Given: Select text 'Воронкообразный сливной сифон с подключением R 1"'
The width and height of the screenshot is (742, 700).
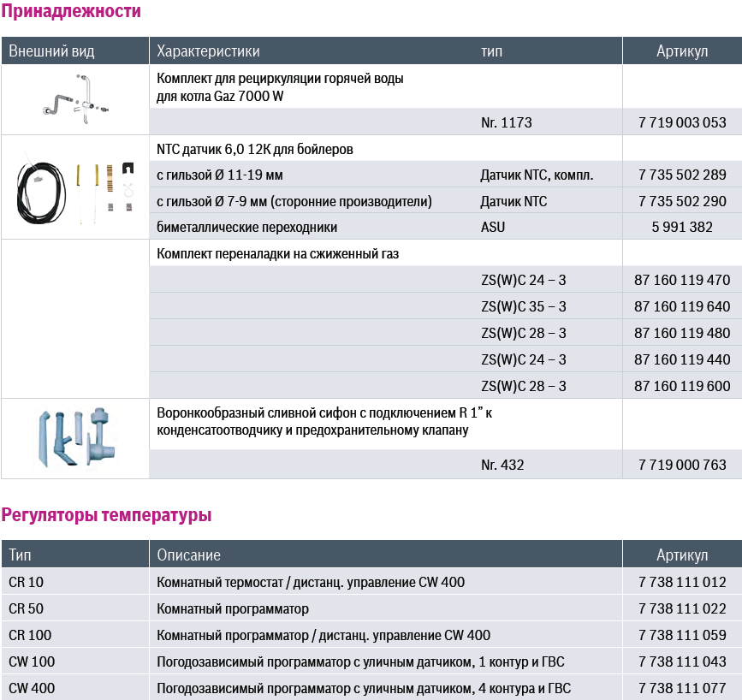Looking at the screenshot, I should coord(319,412).
